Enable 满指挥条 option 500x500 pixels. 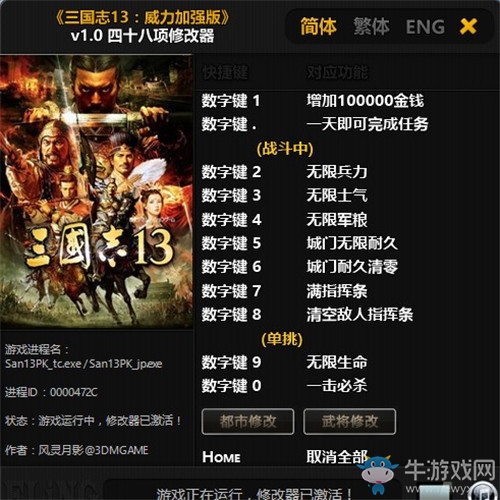[x=337, y=291]
